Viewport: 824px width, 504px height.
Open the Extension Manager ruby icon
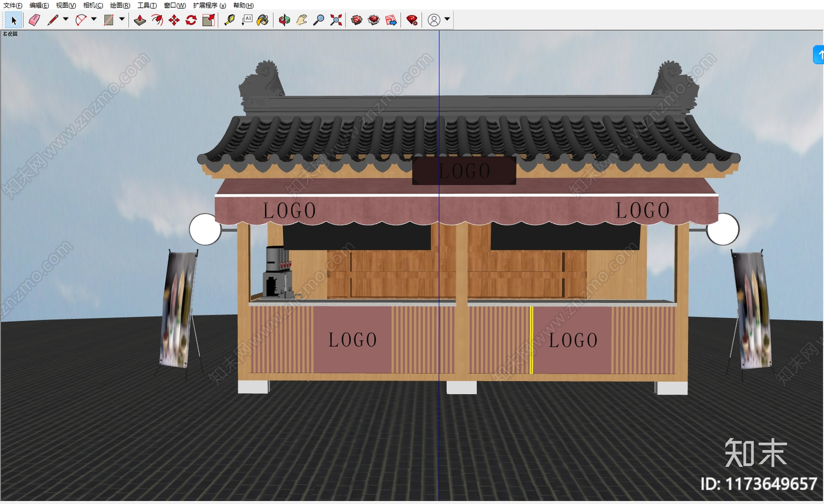tap(412, 20)
